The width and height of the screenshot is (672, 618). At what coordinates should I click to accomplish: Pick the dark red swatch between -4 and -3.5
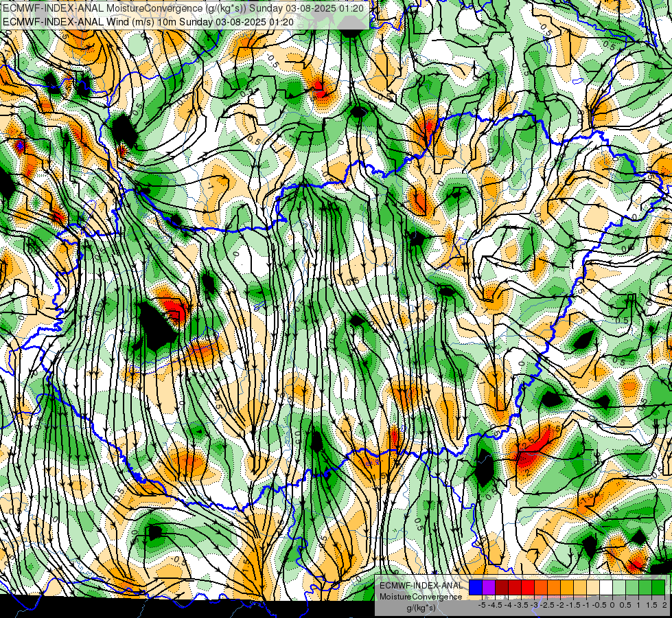click(515, 588)
